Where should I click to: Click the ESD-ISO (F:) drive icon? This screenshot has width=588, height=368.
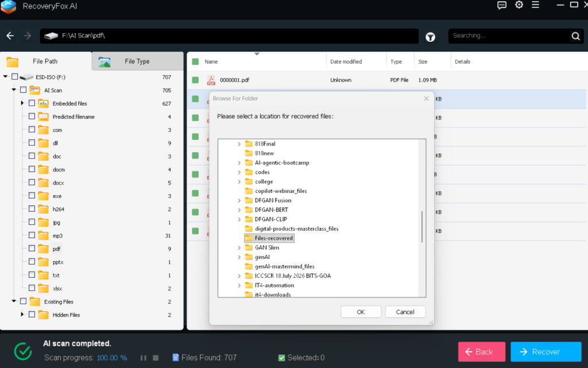tap(26, 77)
